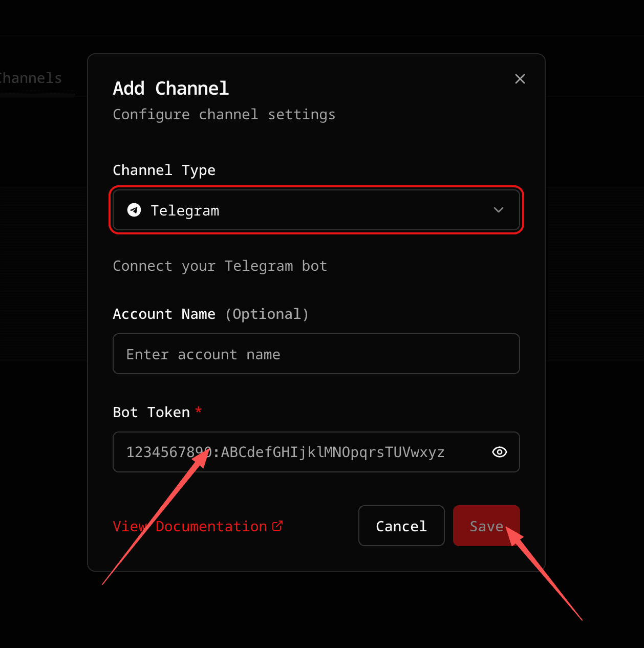Click the red required asterisk
Screen dimensions: 644x648
coord(199,411)
